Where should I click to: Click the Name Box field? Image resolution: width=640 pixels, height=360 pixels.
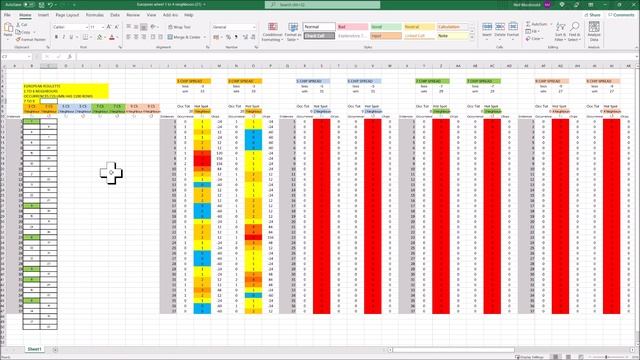click(16, 56)
